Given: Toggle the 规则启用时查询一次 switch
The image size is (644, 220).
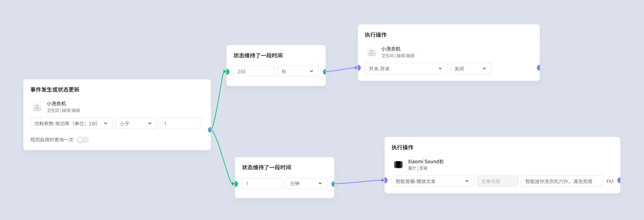Looking at the screenshot, I should click(82, 140).
